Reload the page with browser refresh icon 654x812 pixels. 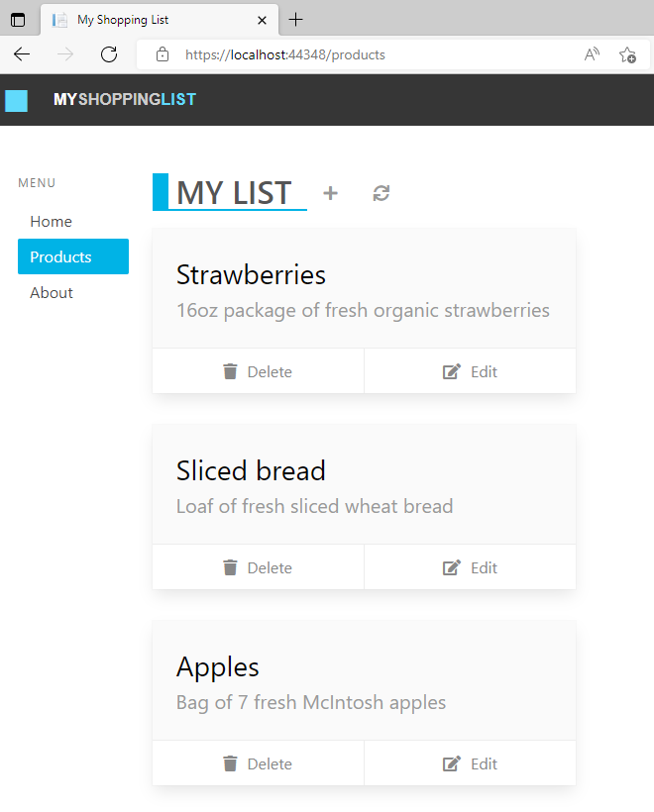pyautogui.click(x=109, y=54)
